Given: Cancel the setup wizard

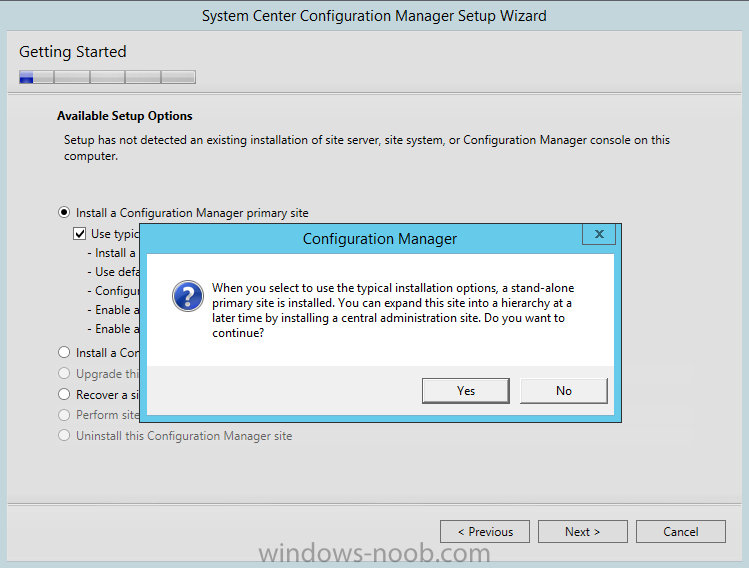Looking at the screenshot, I should (681, 532).
